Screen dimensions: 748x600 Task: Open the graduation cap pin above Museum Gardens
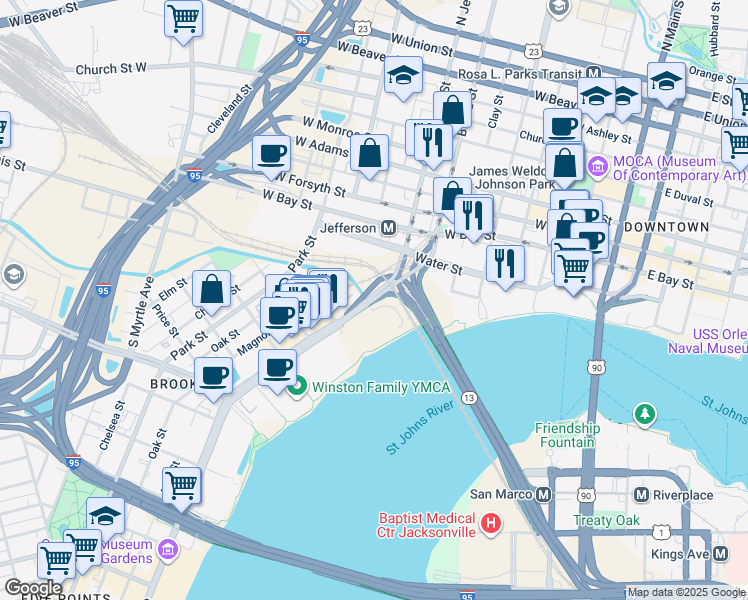tap(105, 516)
